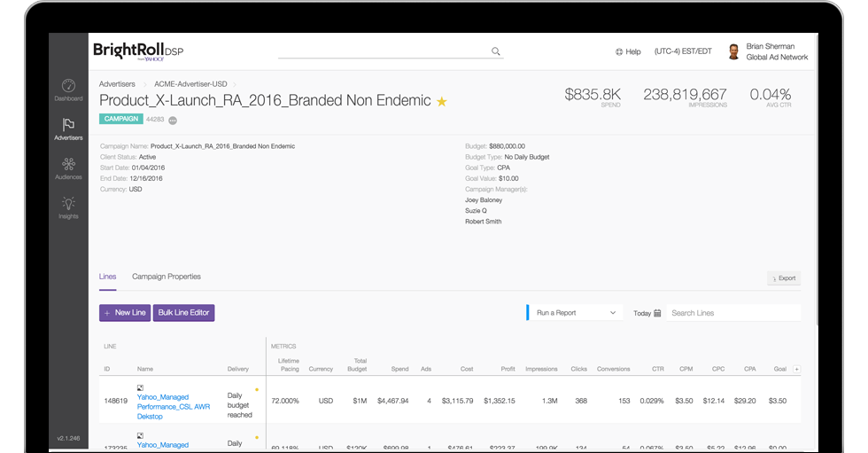Image resolution: width=868 pixels, height=453 pixels.
Task: Sort by Spend column header
Action: click(399, 369)
